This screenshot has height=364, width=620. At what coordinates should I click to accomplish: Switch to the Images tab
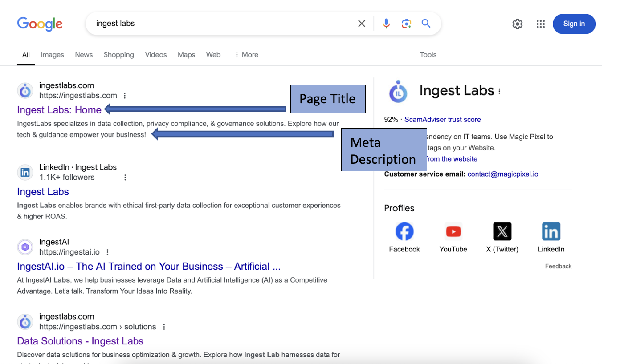pyautogui.click(x=52, y=55)
